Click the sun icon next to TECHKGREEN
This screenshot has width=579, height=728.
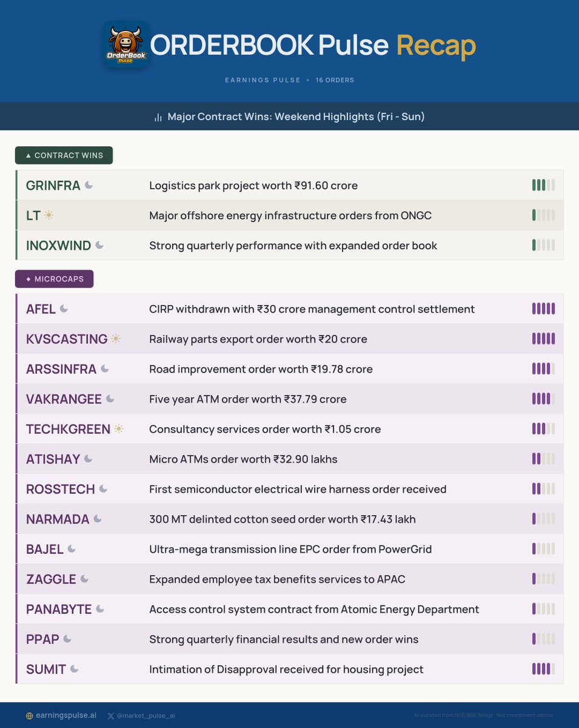(119, 429)
